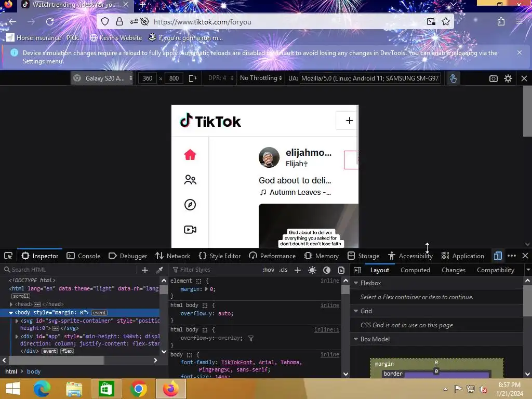
Task: Click the Search HTML field
Action: pyautogui.click(x=70, y=270)
